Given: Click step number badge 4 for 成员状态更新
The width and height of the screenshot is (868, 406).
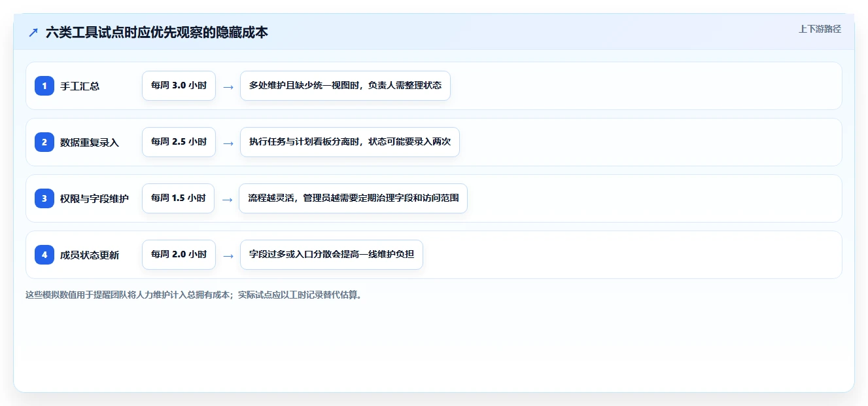Looking at the screenshot, I should coord(44,255).
